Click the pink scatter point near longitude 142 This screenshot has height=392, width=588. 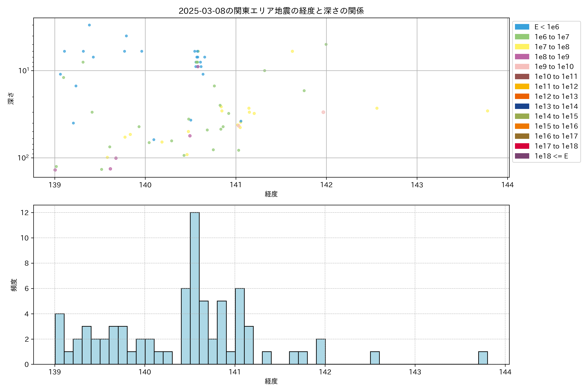pos(323,112)
